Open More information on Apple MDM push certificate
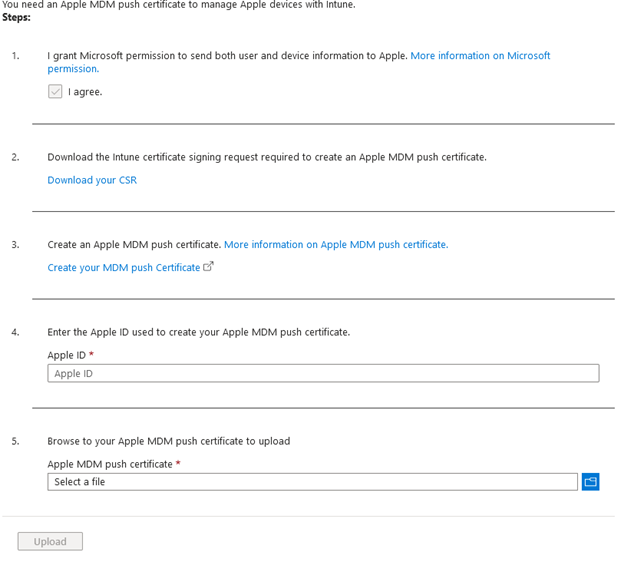Viewport: 624px width, 562px height. pyautogui.click(x=336, y=244)
